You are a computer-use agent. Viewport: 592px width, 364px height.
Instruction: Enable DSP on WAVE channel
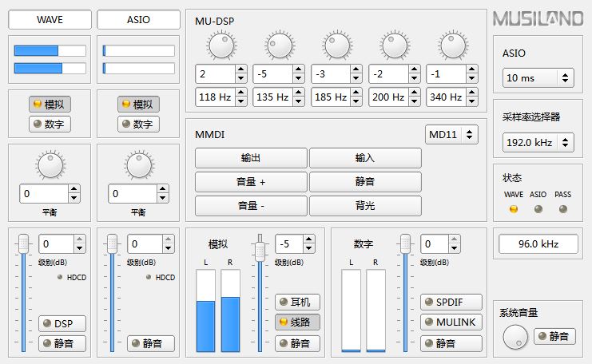62,323
